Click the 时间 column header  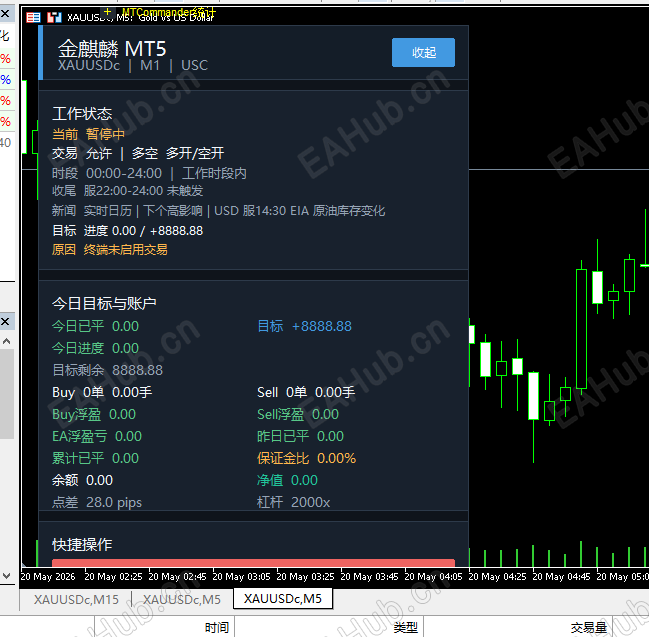(216, 627)
